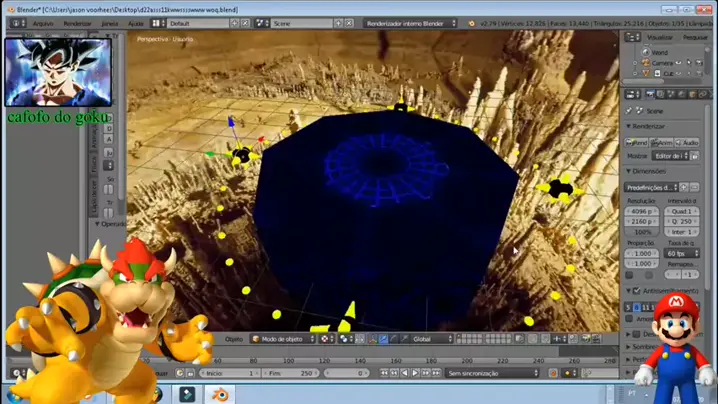This screenshot has width=718, height=404.
Task: Open the Objeto menu in viewport header
Action: point(234,339)
